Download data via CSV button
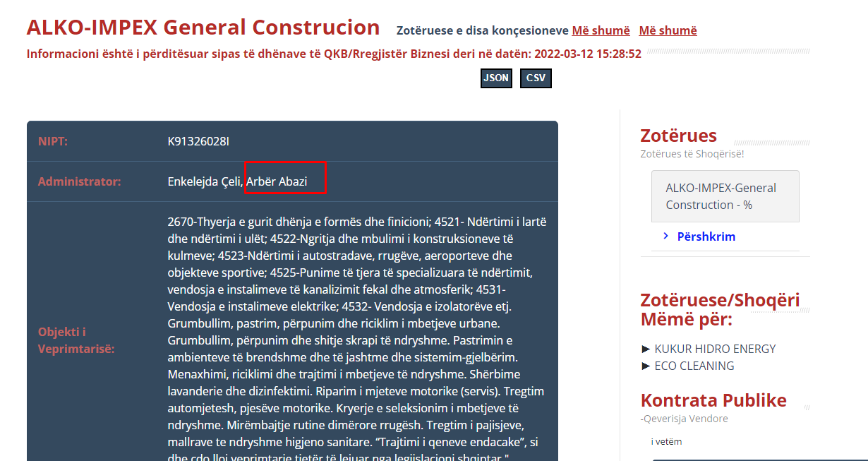The image size is (868, 461). [x=536, y=78]
